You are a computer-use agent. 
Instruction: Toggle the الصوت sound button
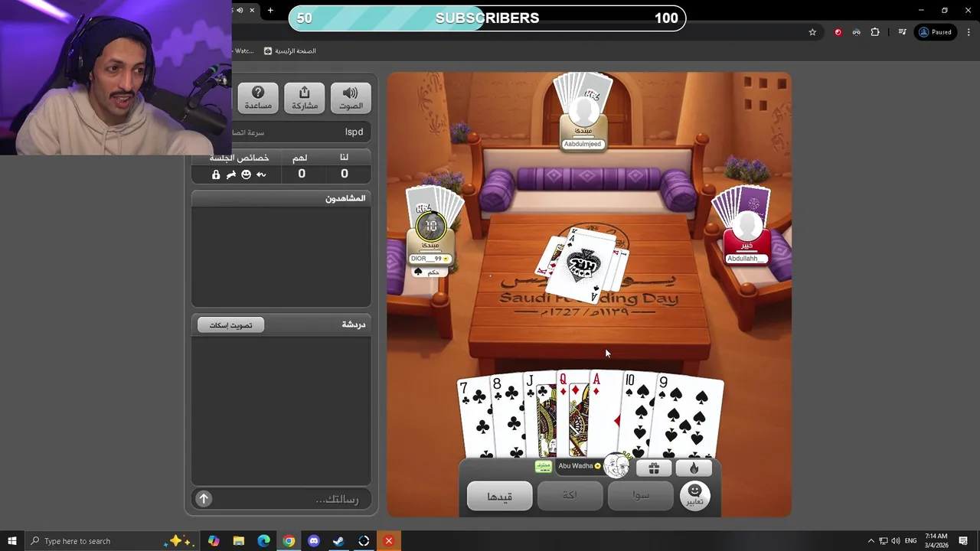point(351,97)
